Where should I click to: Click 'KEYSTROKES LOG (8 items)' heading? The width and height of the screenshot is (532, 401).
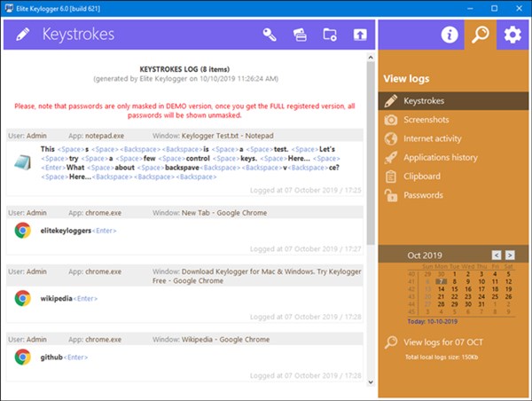coord(184,69)
